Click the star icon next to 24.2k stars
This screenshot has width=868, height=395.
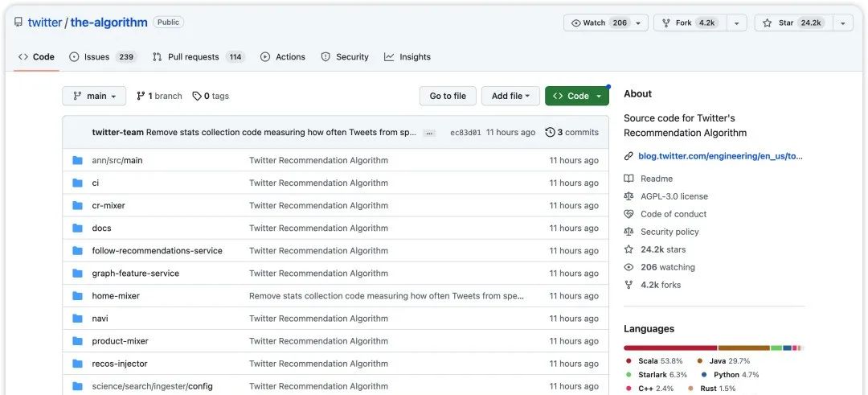click(628, 249)
